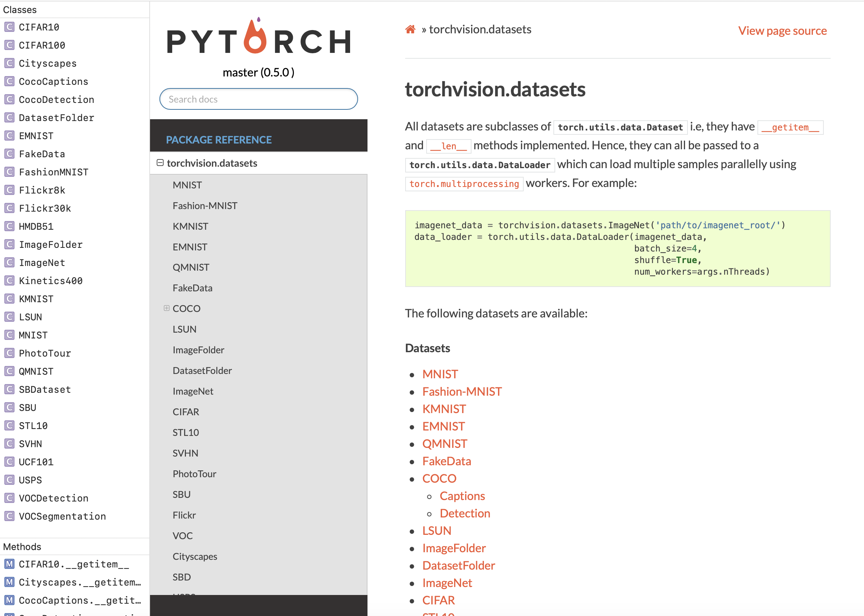864x616 pixels.
Task: Select torchvision.datasets in the breadcrumb
Action: 480,29
